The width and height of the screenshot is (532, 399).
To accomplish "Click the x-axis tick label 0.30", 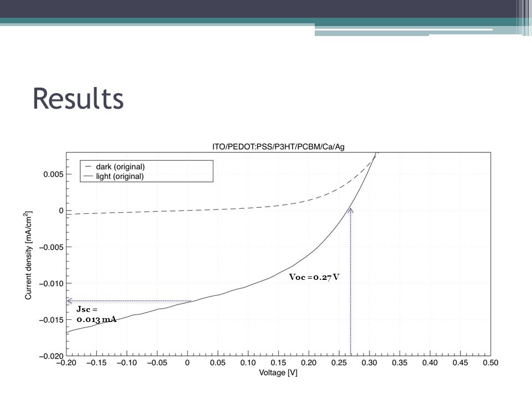I will [369, 362].
